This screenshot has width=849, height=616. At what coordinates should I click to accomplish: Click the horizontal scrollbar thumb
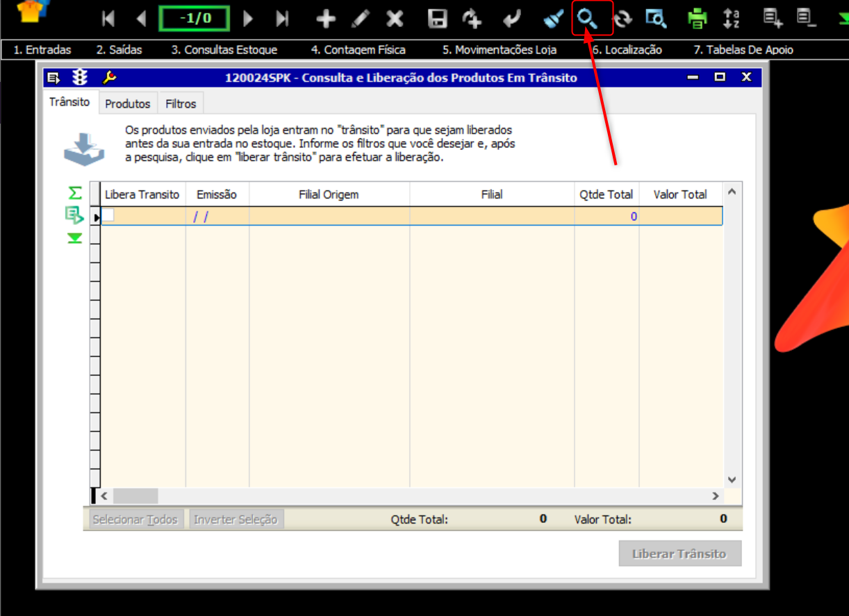pyautogui.click(x=135, y=496)
